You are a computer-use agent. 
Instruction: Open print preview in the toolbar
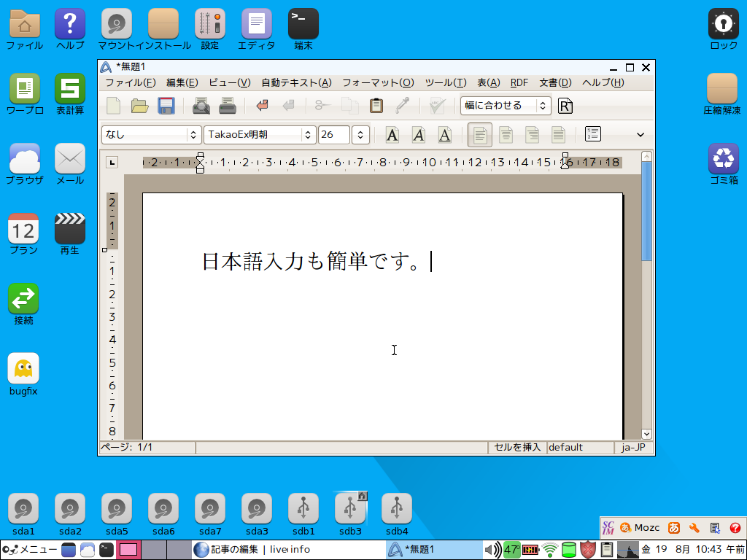(201, 106)
